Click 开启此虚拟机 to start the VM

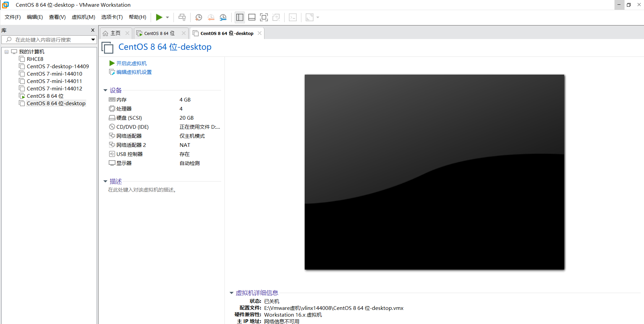[131, 63]
